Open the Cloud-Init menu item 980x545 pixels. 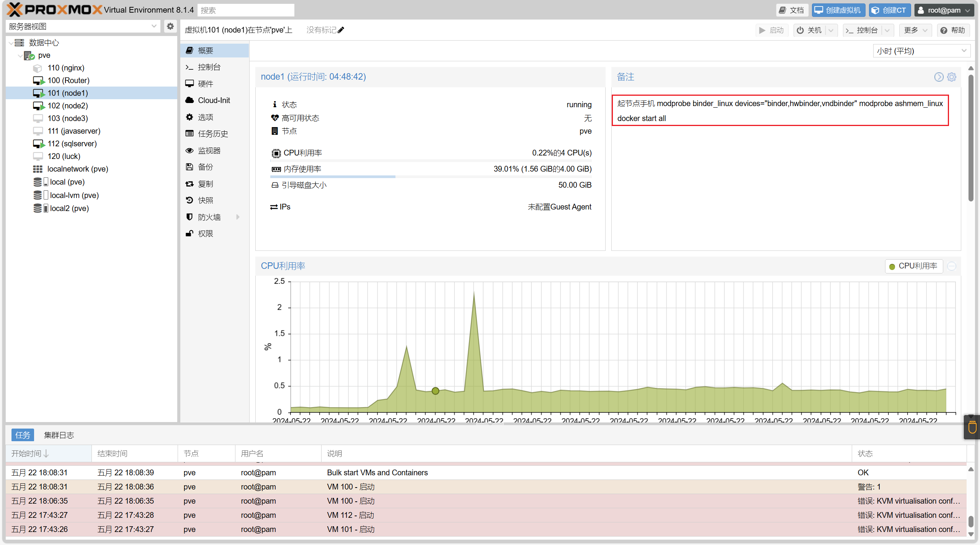(x=214, y=100)
